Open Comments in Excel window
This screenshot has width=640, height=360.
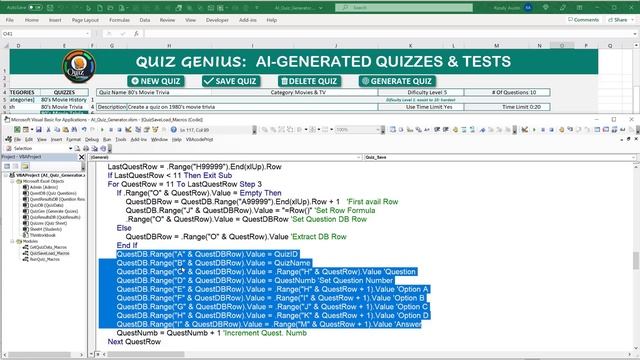pyautogui.click(x=584, y=20)
